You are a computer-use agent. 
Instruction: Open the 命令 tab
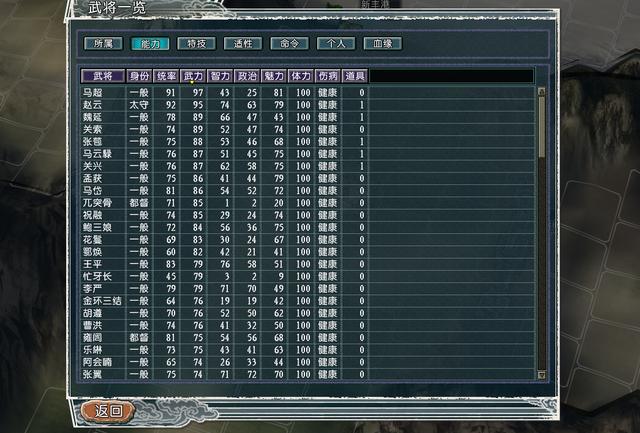pos(289,43)
